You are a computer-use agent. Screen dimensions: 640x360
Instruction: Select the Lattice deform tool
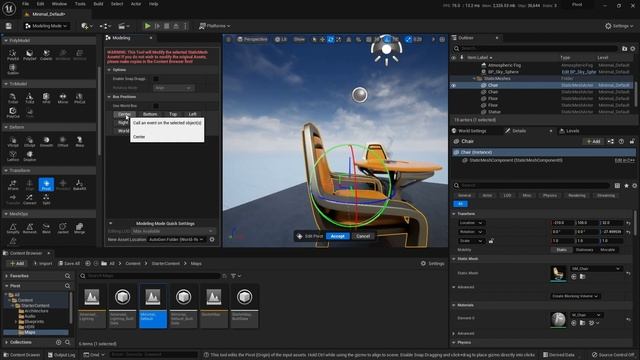(x=13, y=156)
